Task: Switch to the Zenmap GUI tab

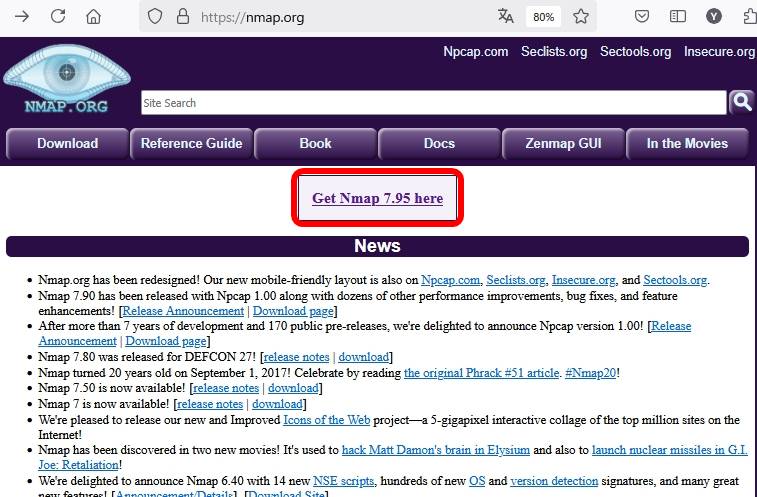Action: pyautogui.click(x=563, y=144)
